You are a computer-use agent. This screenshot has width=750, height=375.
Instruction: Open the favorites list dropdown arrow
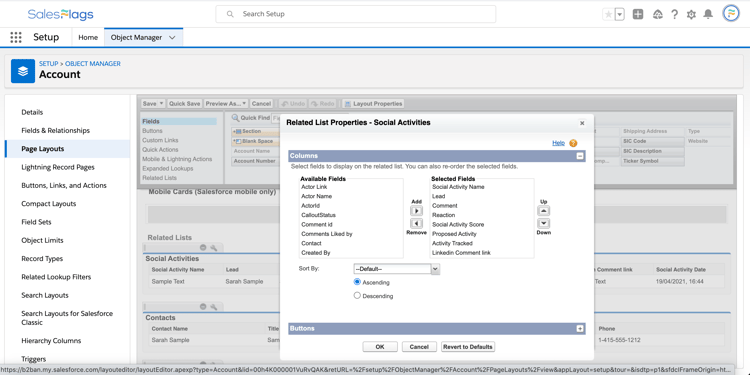point(620,14)
